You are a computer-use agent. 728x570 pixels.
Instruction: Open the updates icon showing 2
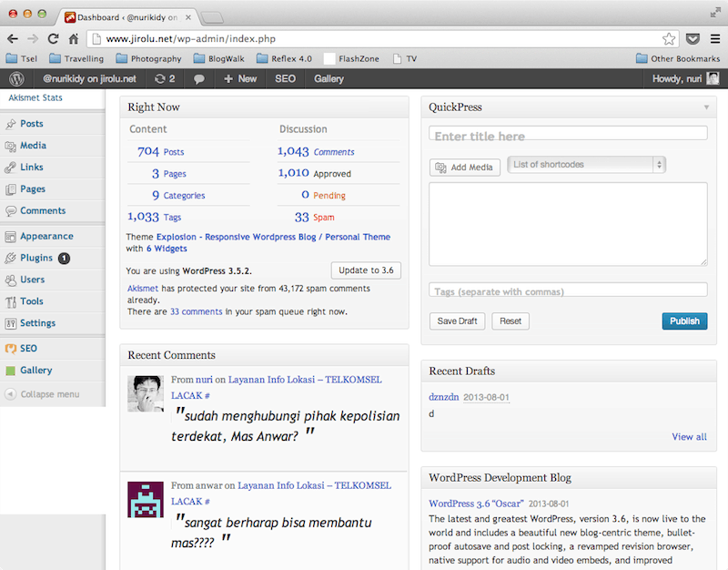165,79
